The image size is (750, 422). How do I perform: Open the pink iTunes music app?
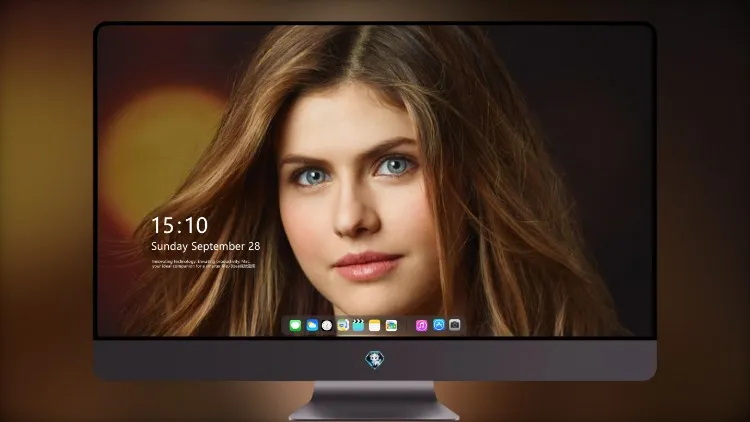[421, 325]
